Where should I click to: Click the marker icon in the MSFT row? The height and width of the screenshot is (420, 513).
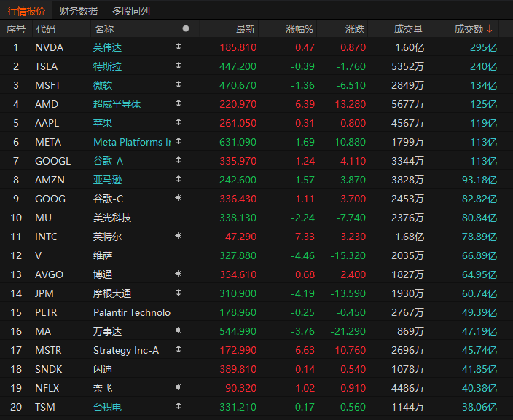(179, 84)
